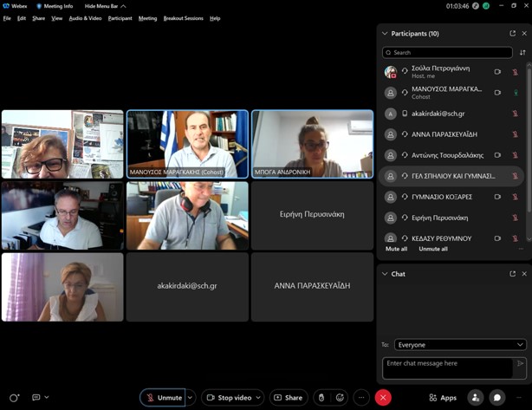Toggle the Participants panel icon in toolbar
The height and width of the screenshot is (410, 532).
(x=475, y=397)
